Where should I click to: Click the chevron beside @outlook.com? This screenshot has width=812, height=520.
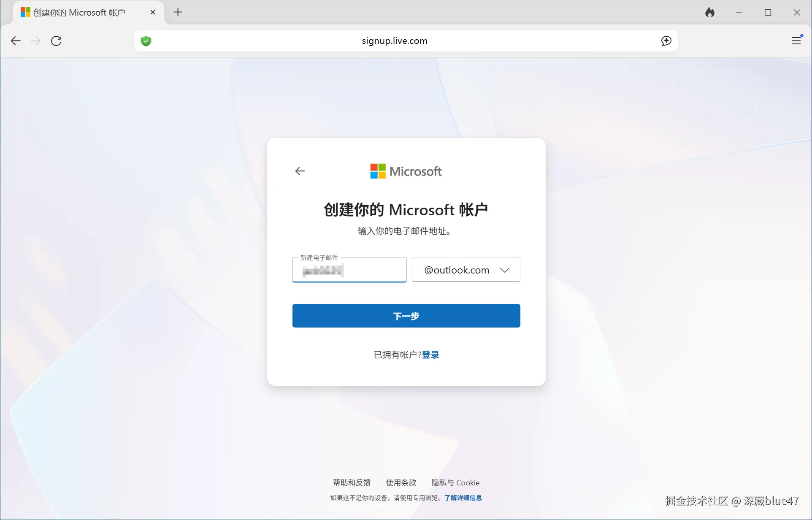(505, 270)
